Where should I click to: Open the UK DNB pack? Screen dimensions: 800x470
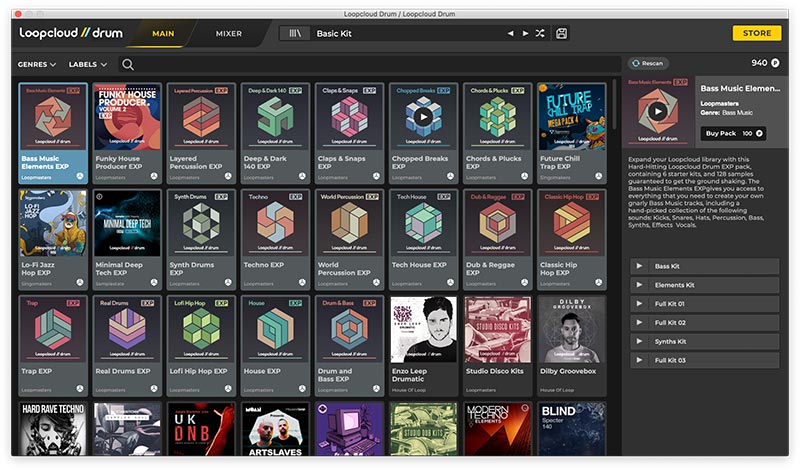pyautogui.click(x=201, y=429)
